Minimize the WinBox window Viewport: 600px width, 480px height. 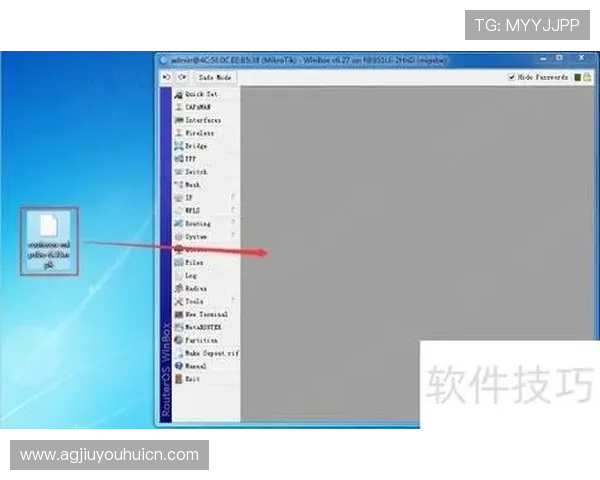pos(543,59)
